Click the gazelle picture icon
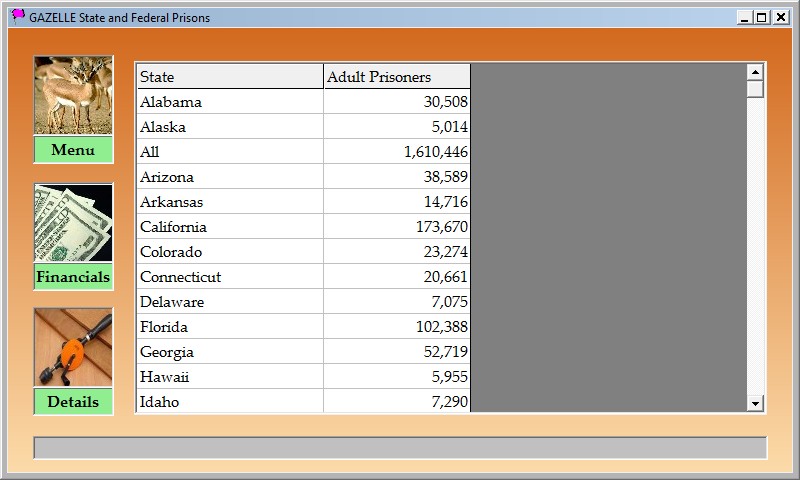800x480 pixels. tap(73, 95)
